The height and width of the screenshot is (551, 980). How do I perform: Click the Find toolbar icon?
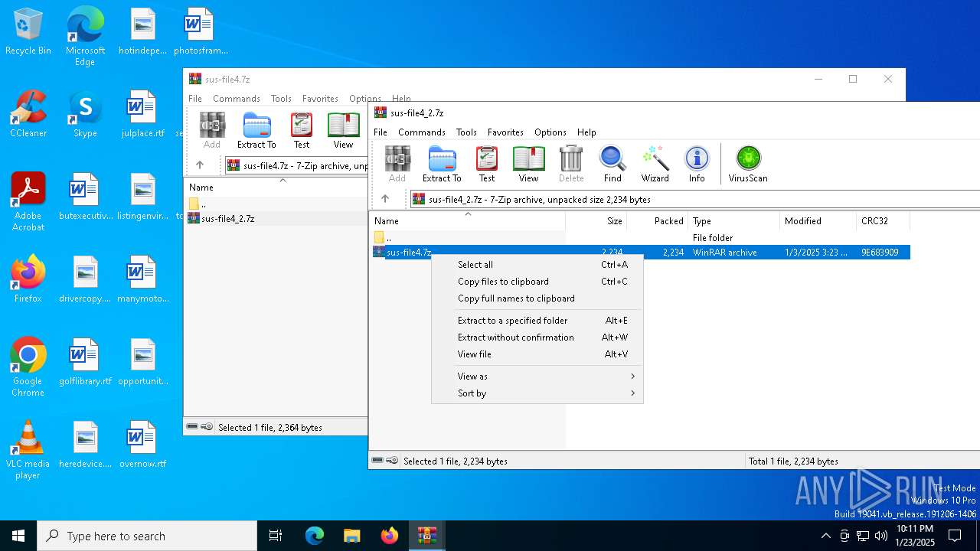click(x=612, y=165)
